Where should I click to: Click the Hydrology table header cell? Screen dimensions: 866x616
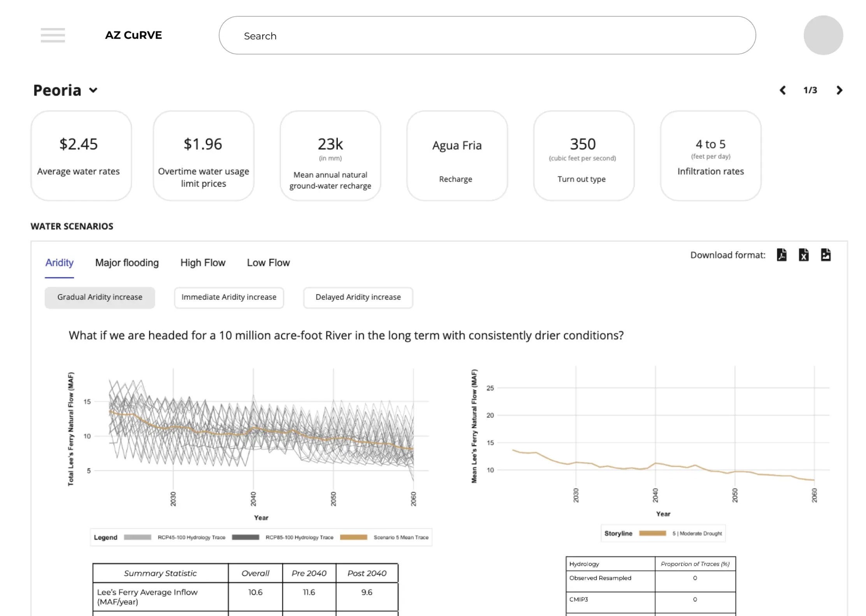pos(610,564)
